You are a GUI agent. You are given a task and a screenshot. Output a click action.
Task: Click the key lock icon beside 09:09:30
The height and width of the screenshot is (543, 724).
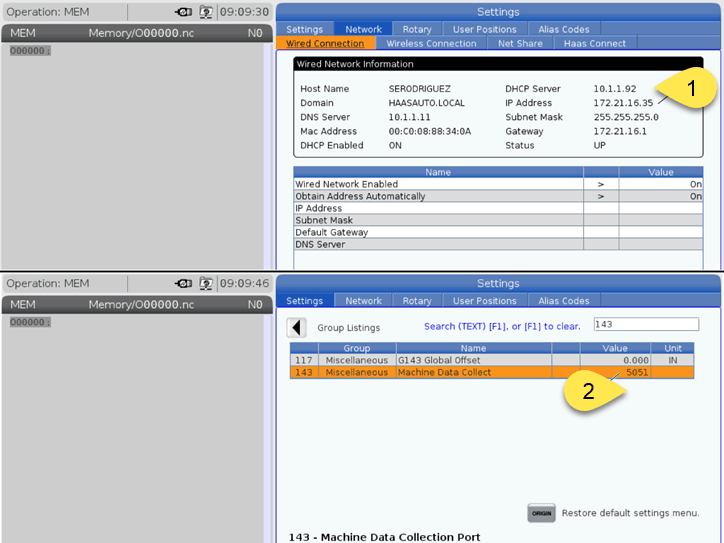pyautogui.click(x=184, y=12)
